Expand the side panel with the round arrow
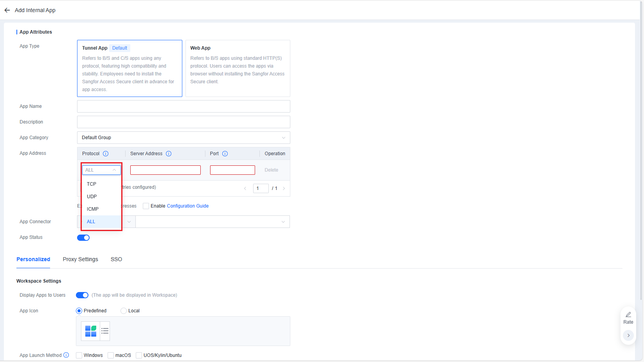Image resolution: width=644 pixels, height=362 pixels. coord(628,335)
